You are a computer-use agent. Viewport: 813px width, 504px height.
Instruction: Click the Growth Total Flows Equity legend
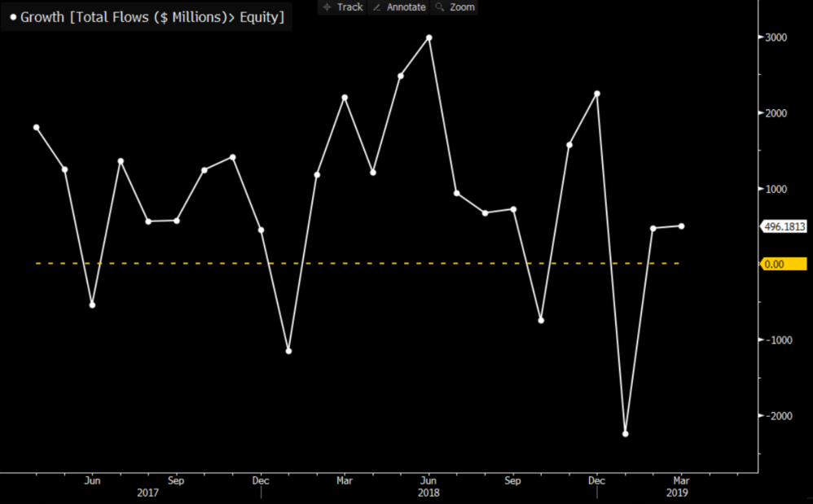coord(147,17)
